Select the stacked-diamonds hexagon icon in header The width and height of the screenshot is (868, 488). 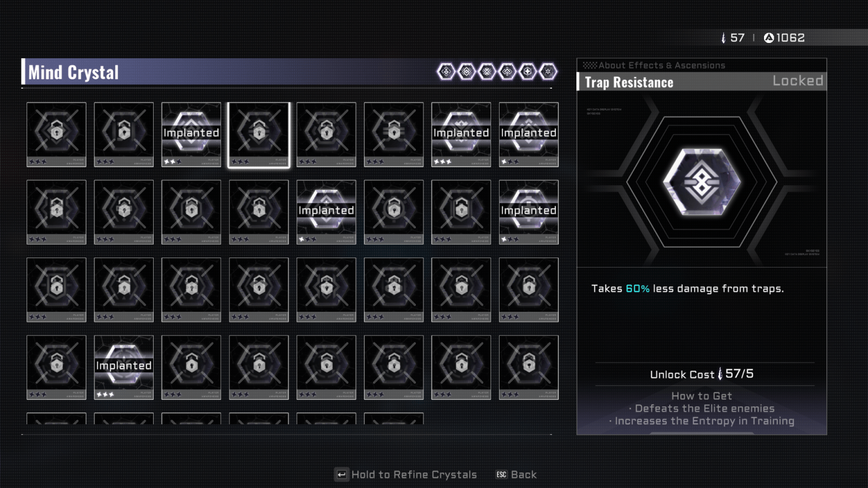466,72
